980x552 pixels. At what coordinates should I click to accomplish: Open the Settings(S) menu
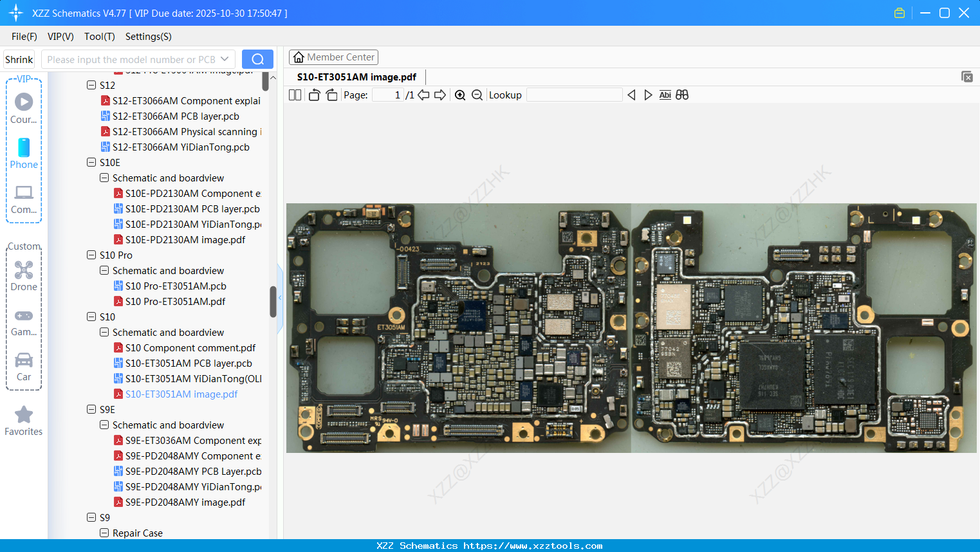tap(148, 37)
